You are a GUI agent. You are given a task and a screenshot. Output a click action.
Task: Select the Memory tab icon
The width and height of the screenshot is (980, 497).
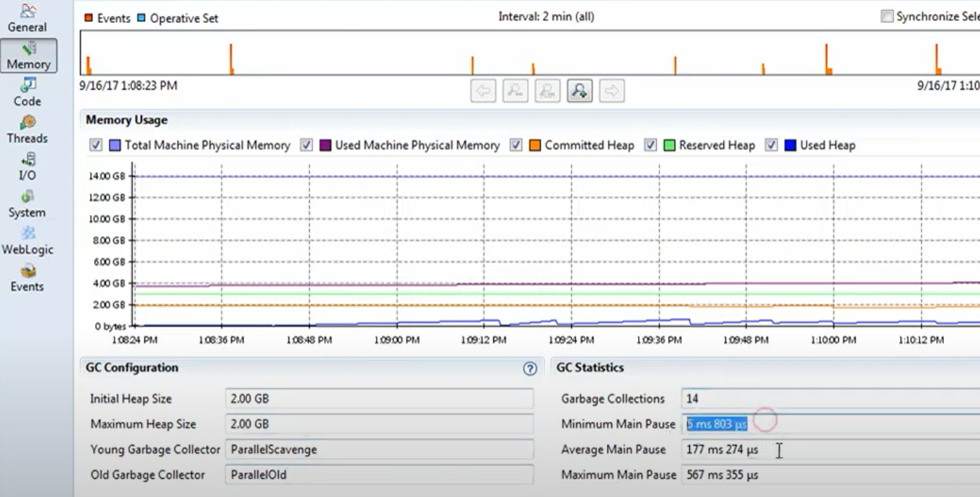click(29, 56)
